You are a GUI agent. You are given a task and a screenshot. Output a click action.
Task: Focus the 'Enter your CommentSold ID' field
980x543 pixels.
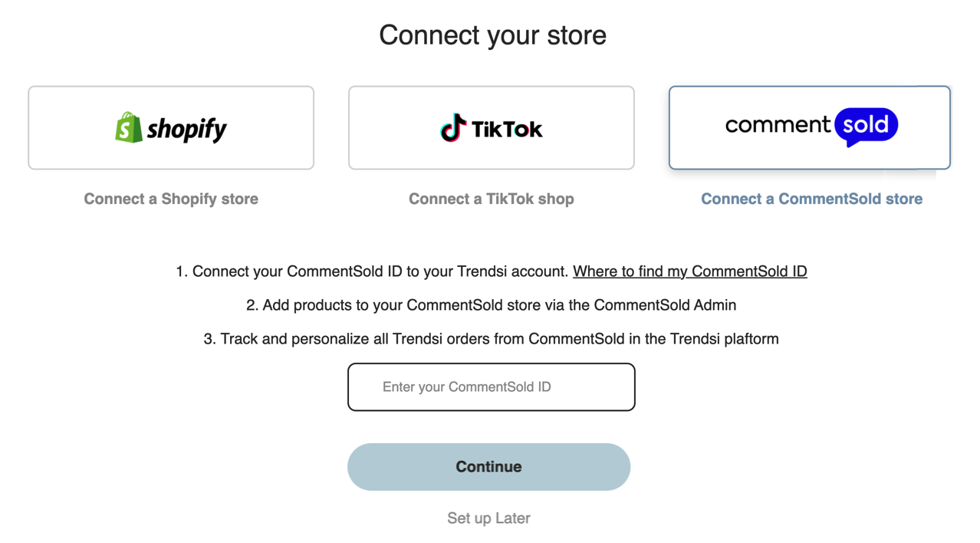click(x=491, y=387)
